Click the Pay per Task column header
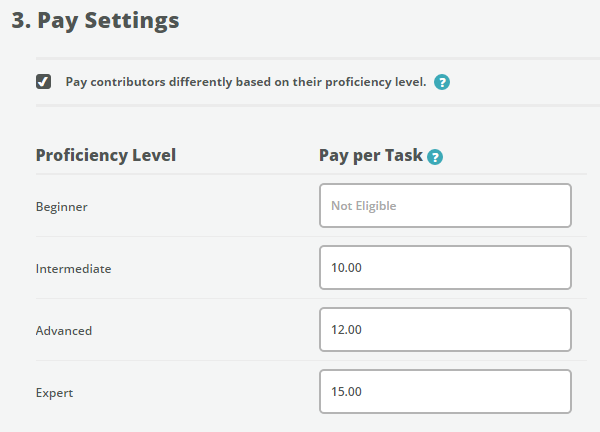 click(371, 155)
